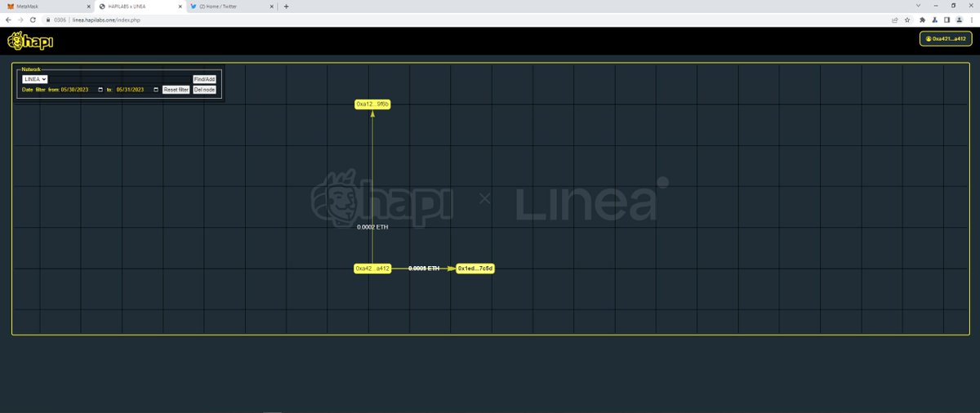Switch to the Home / Twitter tab
This screenshot has height=413, width=980.
point(231,6)
